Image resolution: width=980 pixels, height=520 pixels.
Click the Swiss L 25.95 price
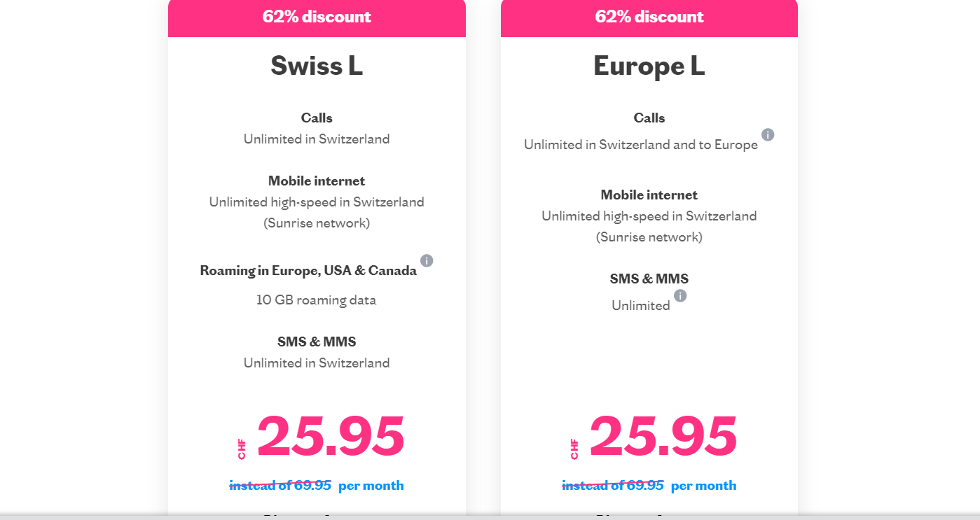tap(331, 436)
